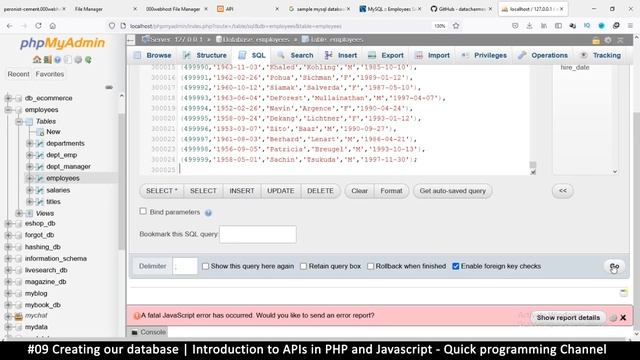Switch to the Browse tab
Image resolution: width=640 pixels, height=360 pixels.
153,56
